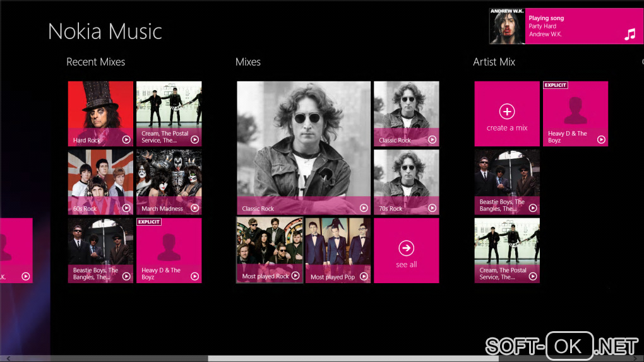Play the Most played Pop mix
Image resolution: width=644 pixels, height=362 pixels.
pos(364,276)
